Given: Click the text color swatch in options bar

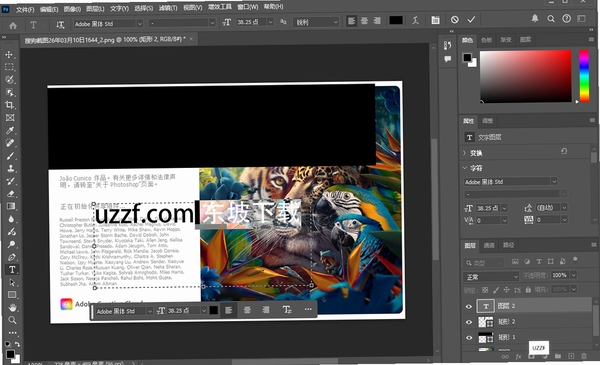Looking at the screenshot, I should click(396, 20).
